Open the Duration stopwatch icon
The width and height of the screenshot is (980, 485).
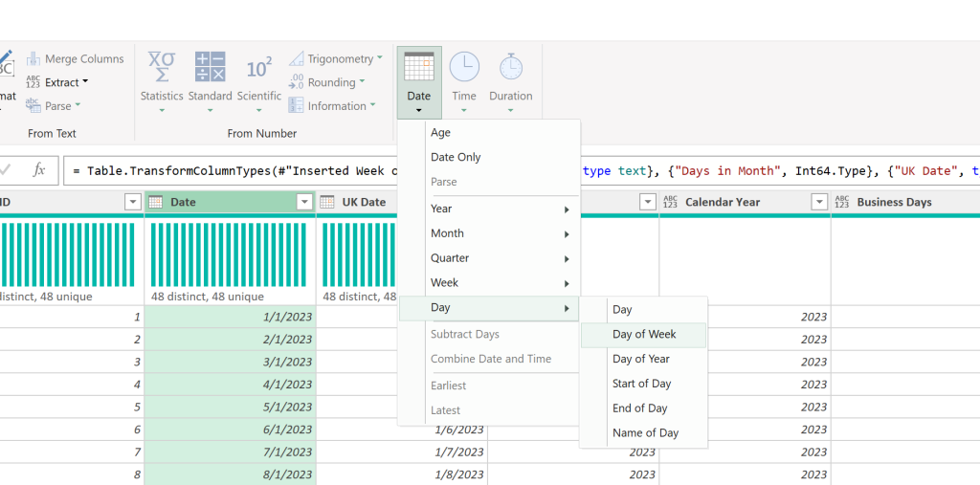coord(511,67)
